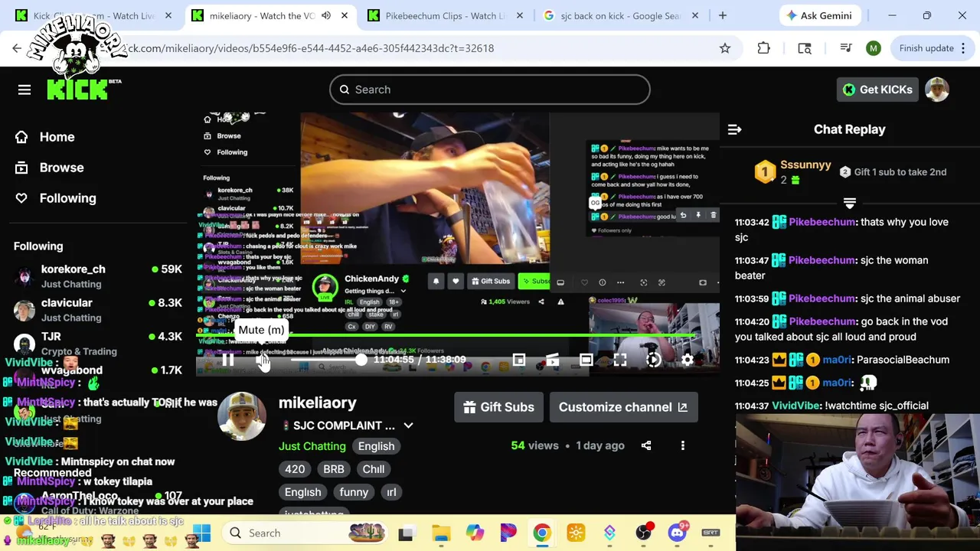Click the Kick search field
The height and width of the screenshot is (551, 980).
tap(490, 90)
